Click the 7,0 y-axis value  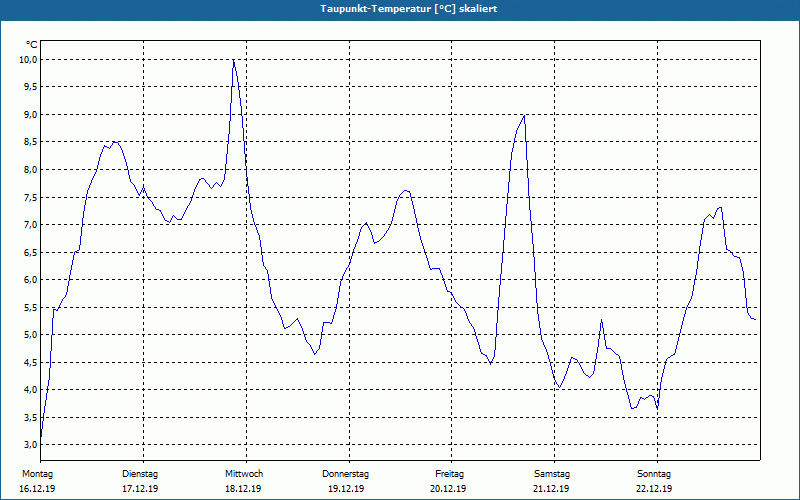tap(31, 224)
